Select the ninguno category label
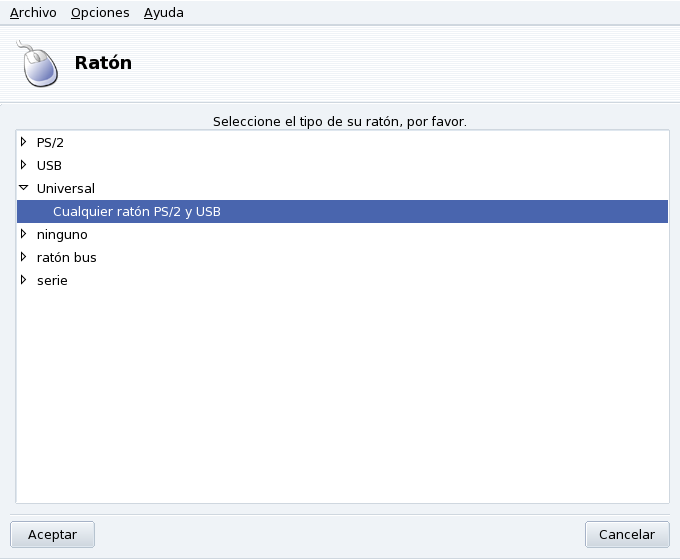The width and height of the screenshot is (680, 560). (62, 234)
